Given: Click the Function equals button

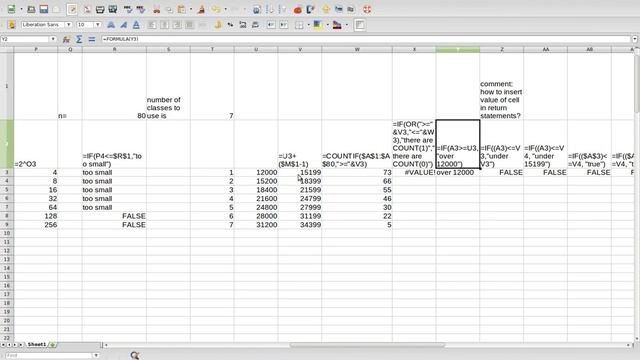Looking at the screenshot, I should click(x=91, y=39).
